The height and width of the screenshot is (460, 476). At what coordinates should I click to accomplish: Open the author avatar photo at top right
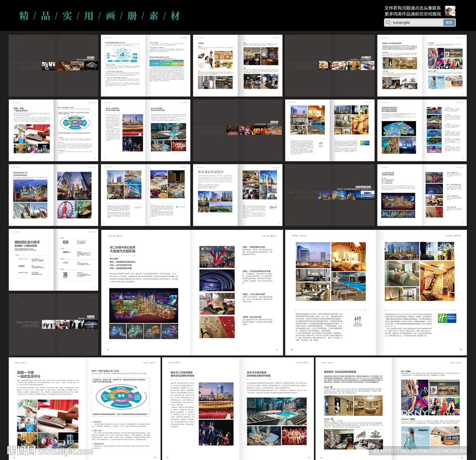pyautogui.click(x=450, y=11)
